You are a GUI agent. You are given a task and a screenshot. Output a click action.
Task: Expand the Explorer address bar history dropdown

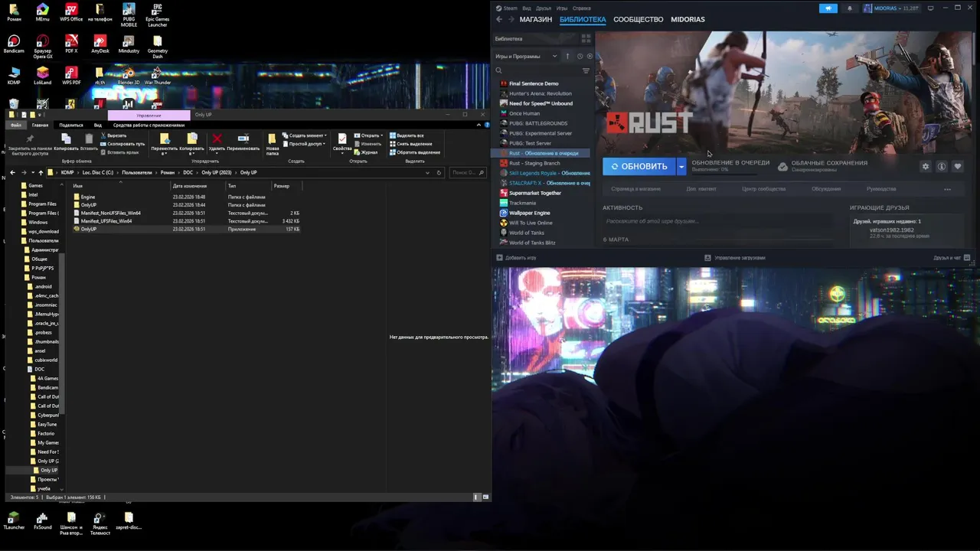pyautogui.click(x=427, y=172)
